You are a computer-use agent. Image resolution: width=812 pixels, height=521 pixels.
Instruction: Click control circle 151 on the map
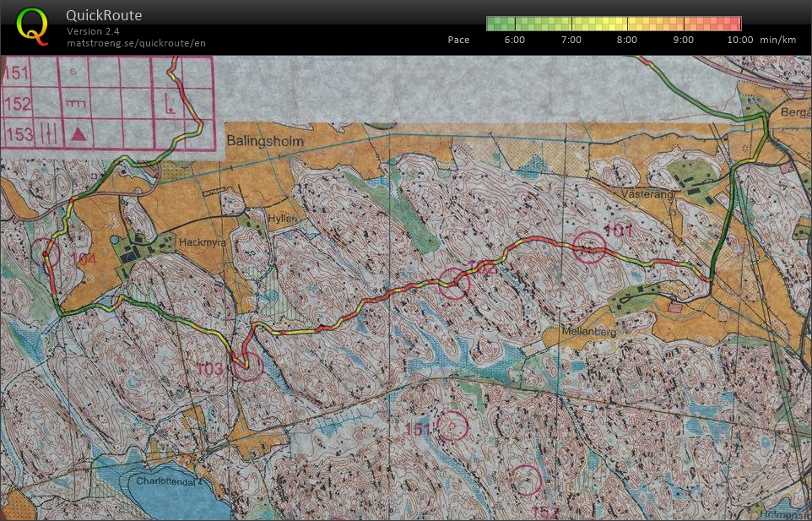tap(452, 426)
